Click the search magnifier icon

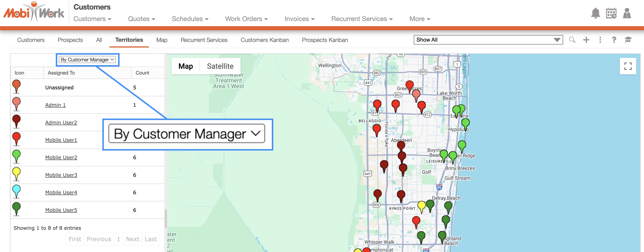pos(572,40)
